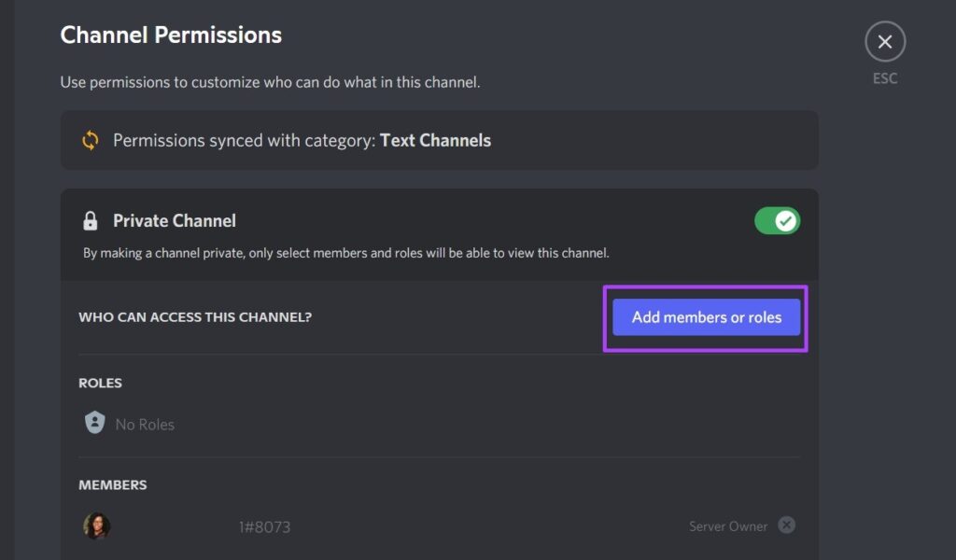The height and width of the screenshot is (560, 956).
Task: Click the Who Can Access This Channel heading
Action: tap(195, 317)
